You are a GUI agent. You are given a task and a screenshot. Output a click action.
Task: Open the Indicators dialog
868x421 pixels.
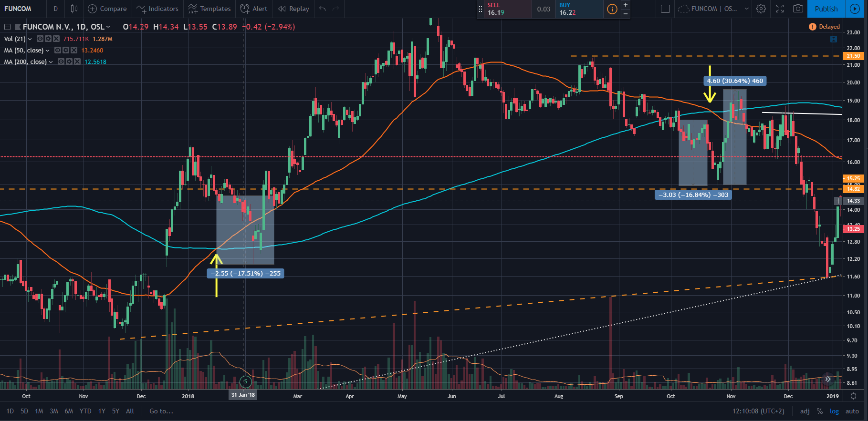[157, 9]
